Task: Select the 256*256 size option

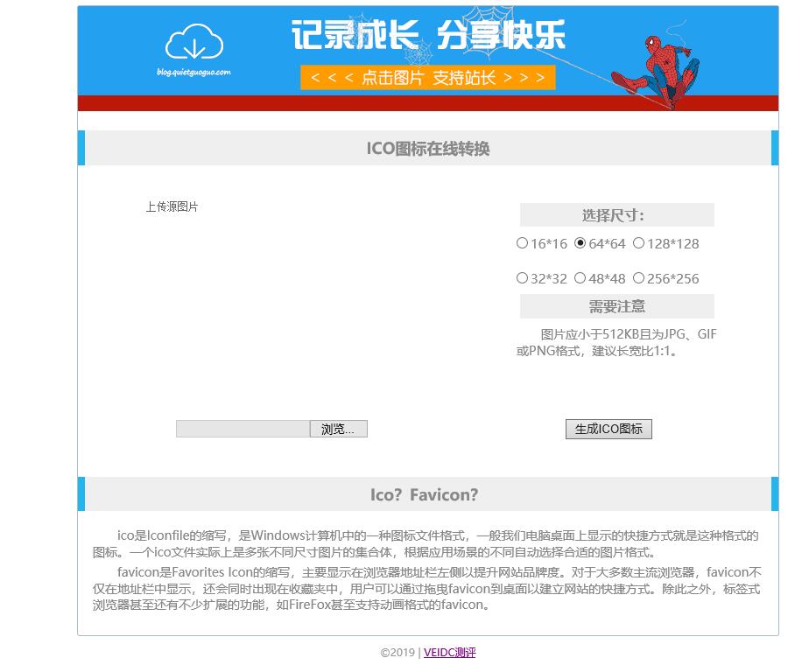Action: tap(639, 278)
